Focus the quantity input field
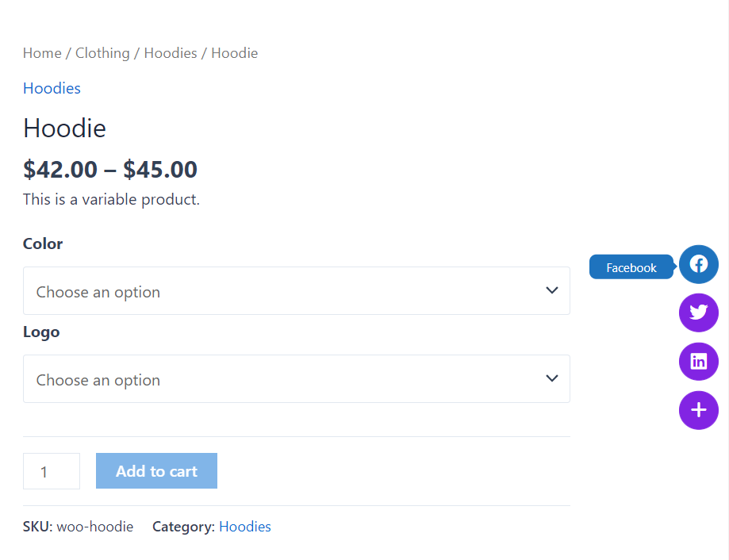Image resolution: width=729 pixels, height=560 pixels. pos(52,471)
